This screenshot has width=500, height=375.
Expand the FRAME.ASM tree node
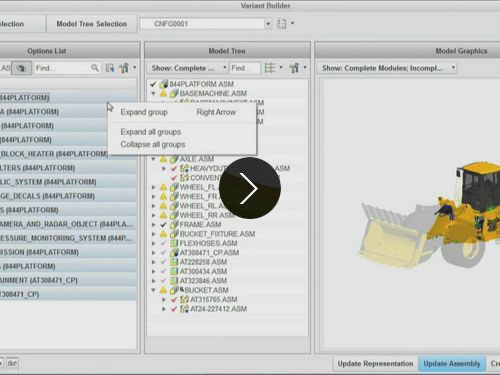(153, 225)
